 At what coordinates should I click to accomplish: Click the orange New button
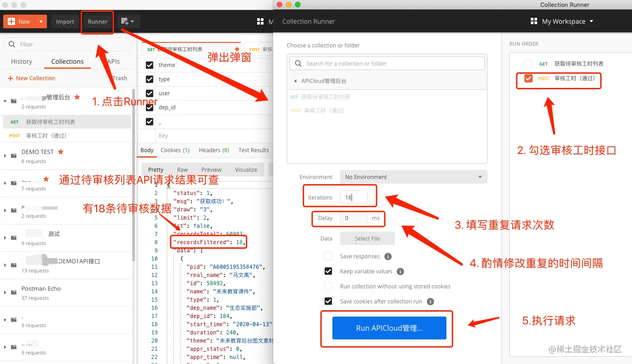[x=19, y=21]
